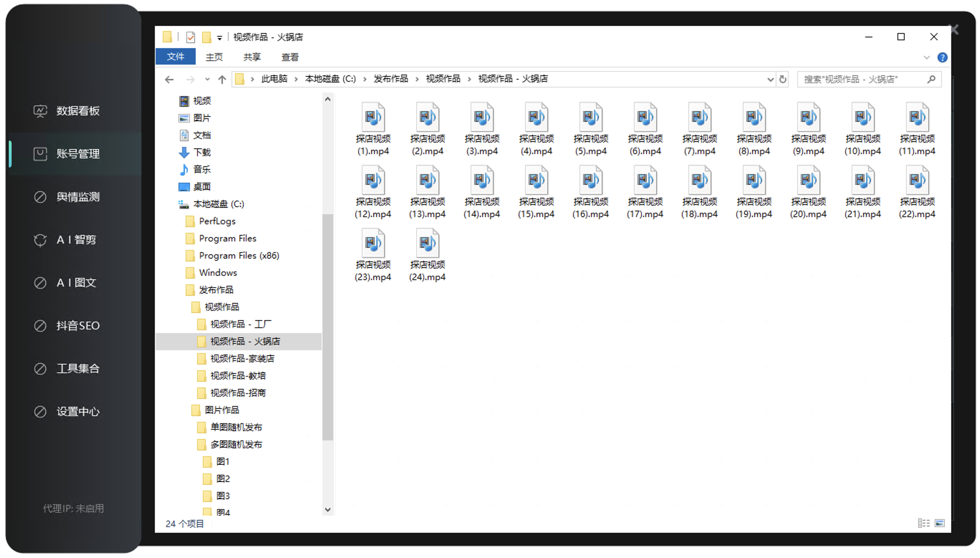Expand the address bar history dropdown
The width and height of the screenshot is (980, 558).
coord(770,79)
